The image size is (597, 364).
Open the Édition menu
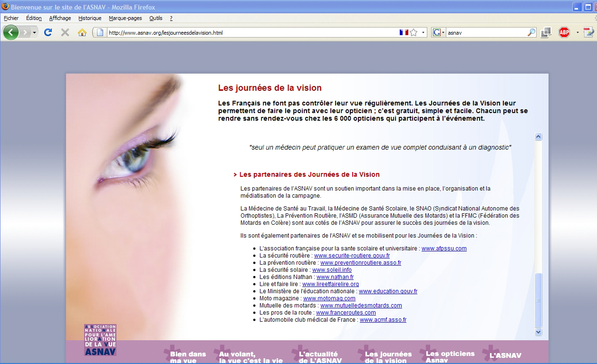tap(34, 18)
